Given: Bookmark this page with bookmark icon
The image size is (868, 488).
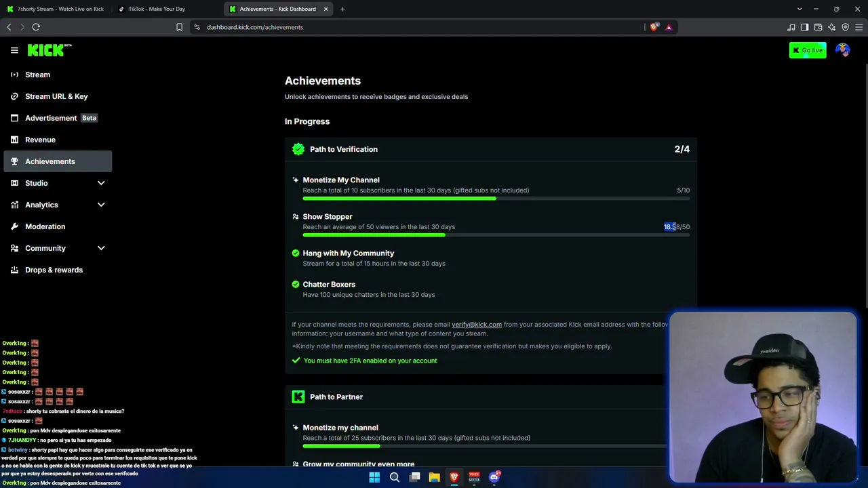Looking at the screenshot, I should 179,27.
